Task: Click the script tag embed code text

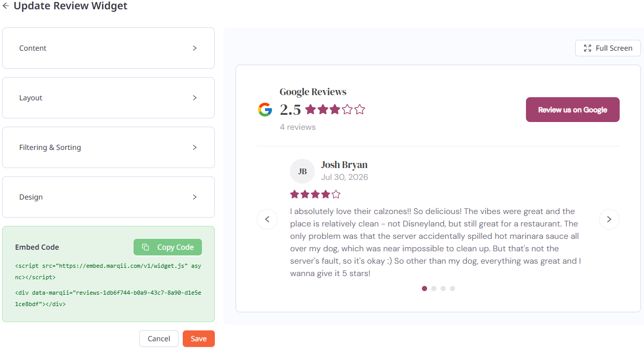Action: click(x=108, y=271)
